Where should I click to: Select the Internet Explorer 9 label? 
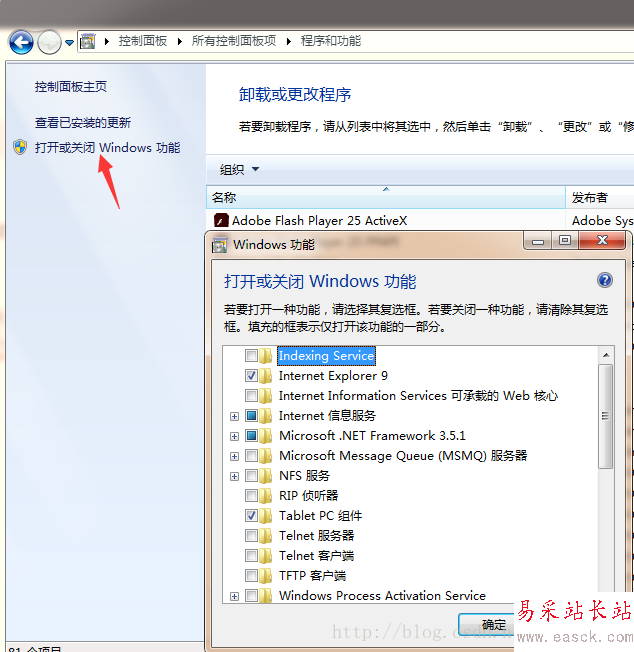(x=333, y=375)
